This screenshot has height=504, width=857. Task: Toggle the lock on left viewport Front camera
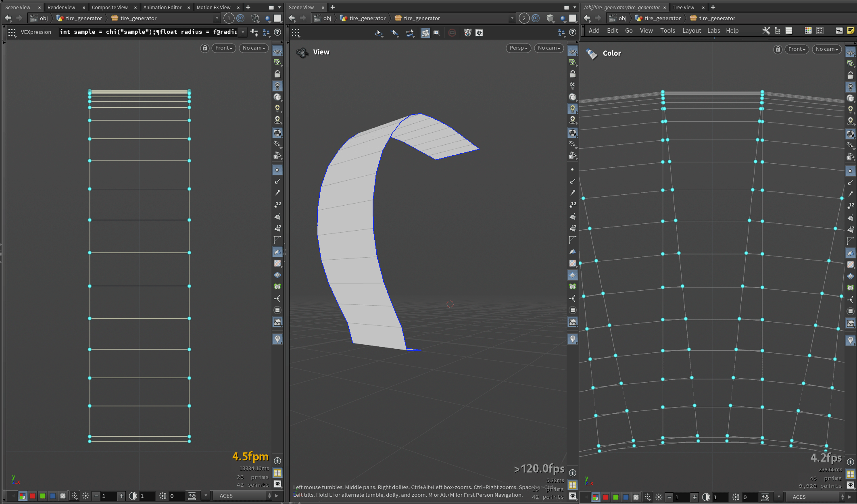[205, 48]
